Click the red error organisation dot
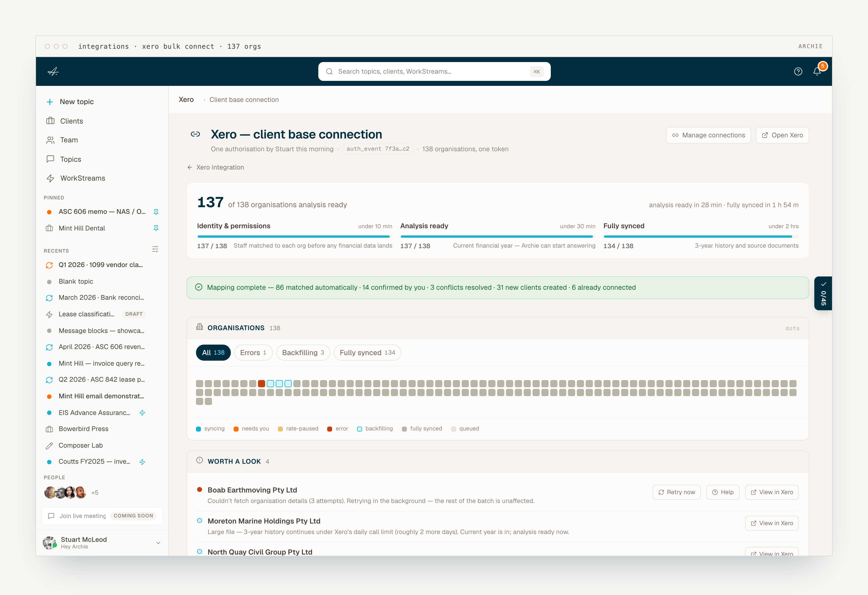The height and width of the screenshot is (595, 868). [x=262, y=383]
